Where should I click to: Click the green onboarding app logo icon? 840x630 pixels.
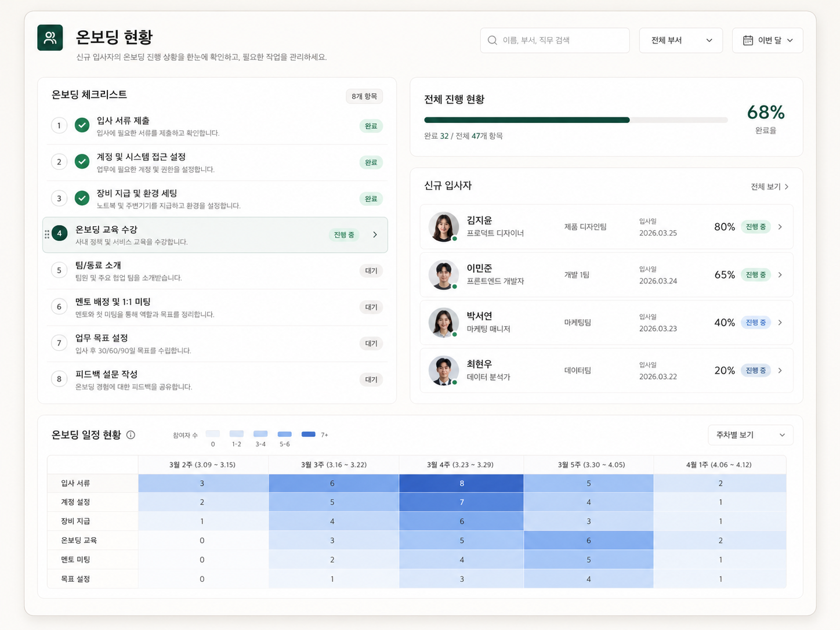[x=50, y=37]
